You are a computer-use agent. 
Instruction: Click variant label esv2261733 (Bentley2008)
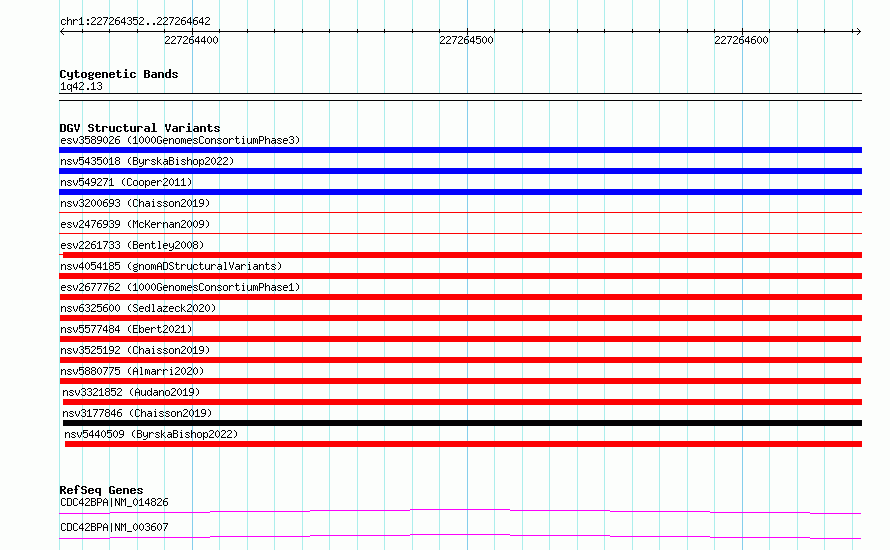[x=132, y=245]
